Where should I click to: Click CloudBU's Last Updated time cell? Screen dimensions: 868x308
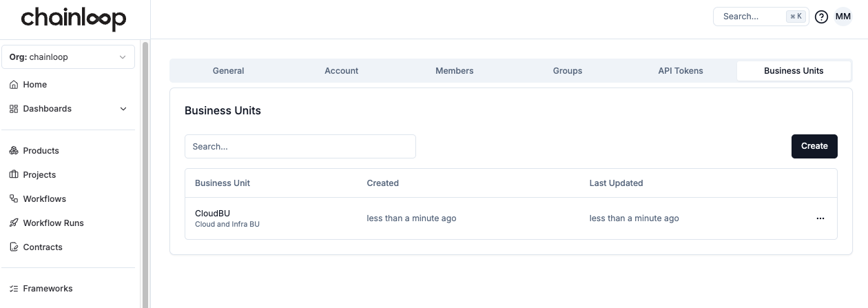coord(634,218)
